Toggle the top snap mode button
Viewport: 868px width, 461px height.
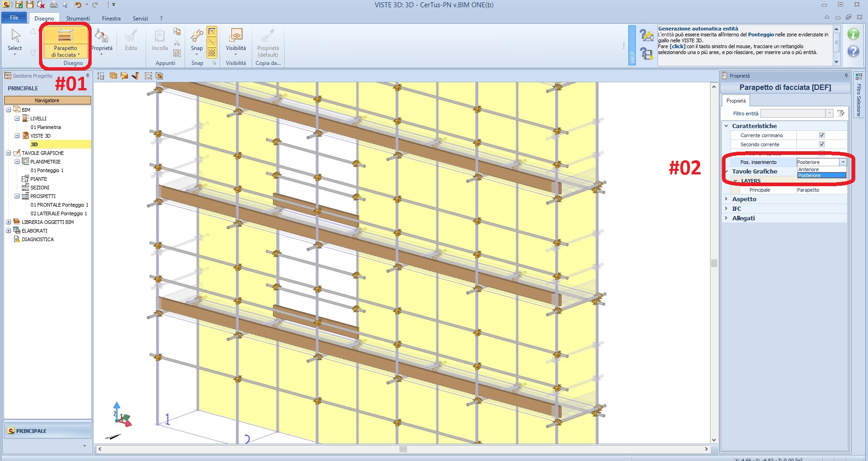point(212,31)
